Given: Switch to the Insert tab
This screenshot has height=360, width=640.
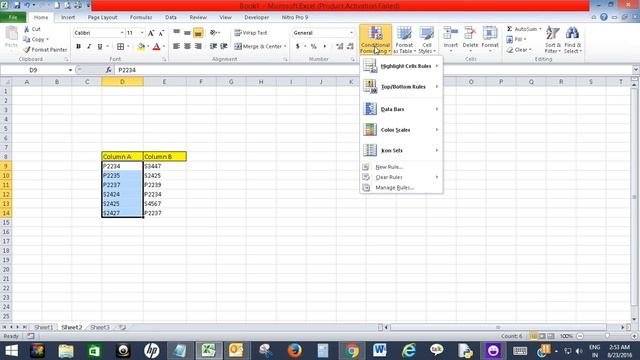Looking at the screenshot, I should (68, 18).
